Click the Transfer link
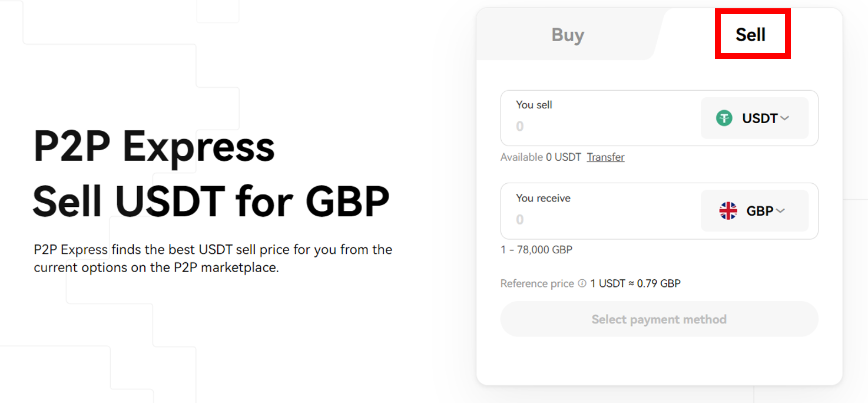868x403 pixels. (605, 157)
